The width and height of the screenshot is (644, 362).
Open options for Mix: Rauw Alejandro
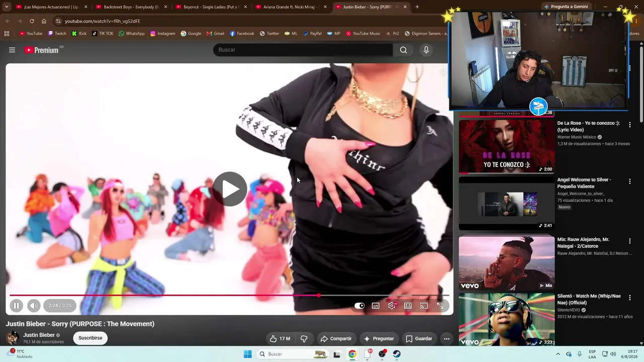[629, 241]
